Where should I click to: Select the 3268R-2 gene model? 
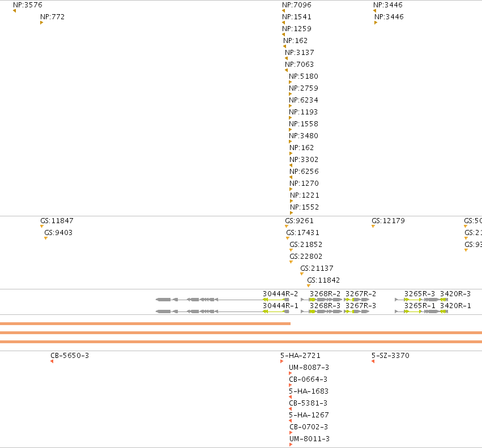pos(321,300)
